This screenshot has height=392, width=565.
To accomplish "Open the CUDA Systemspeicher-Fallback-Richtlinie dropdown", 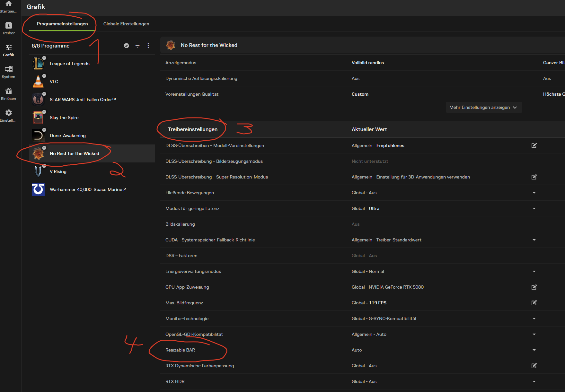I will (x=534, y=240).
